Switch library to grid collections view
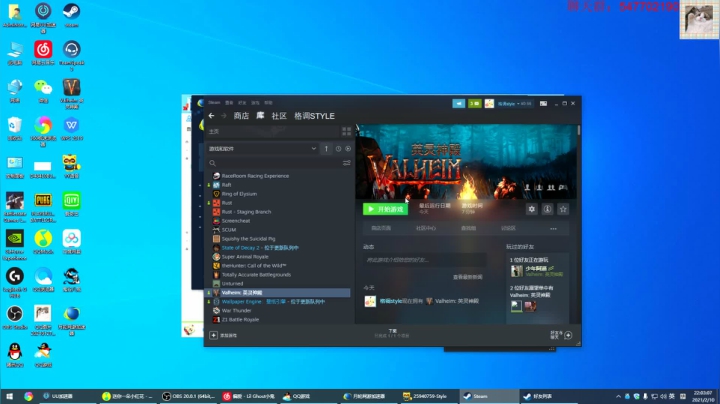This screenshot has height=404, width=720. point(346,132)
